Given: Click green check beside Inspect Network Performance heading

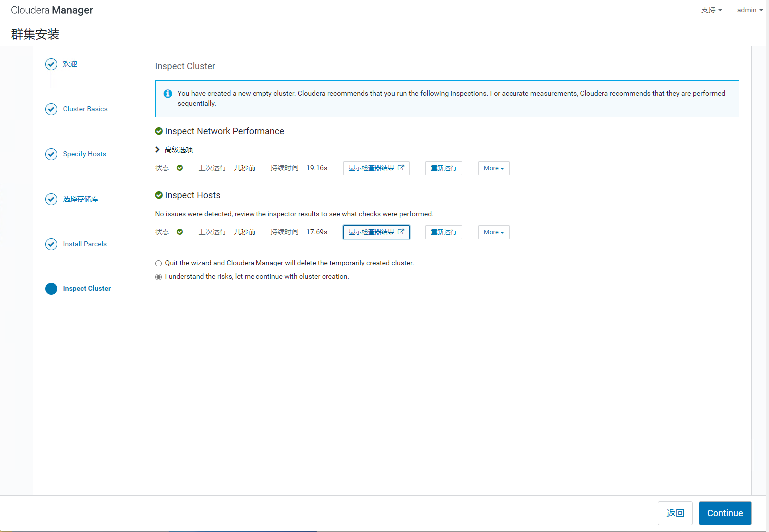Looking at the screenshot, I should (159, 131).
